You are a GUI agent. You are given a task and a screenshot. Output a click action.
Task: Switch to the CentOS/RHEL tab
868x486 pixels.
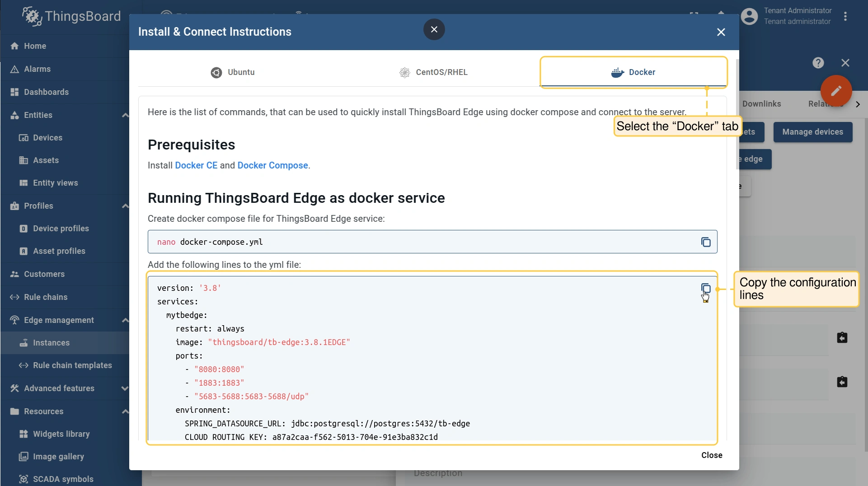coord(433,72)
